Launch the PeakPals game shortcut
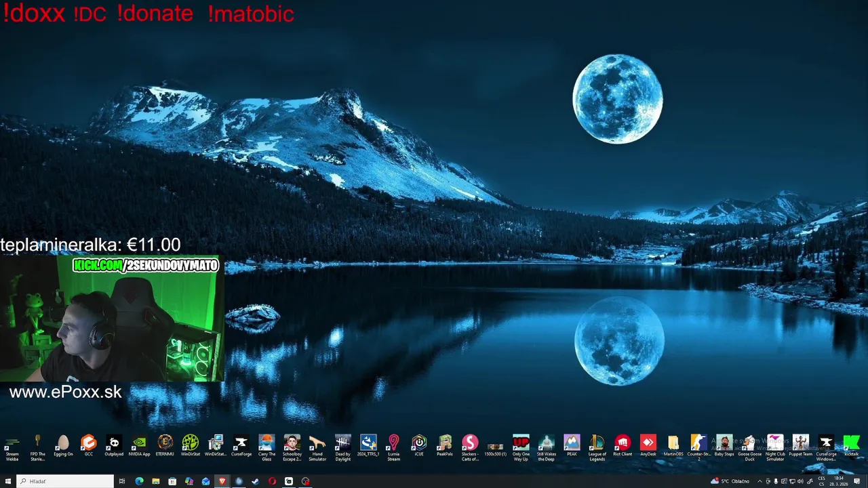The width and height of the screenshot is (868, 488). pyautogui.click(x=445, y=447)
